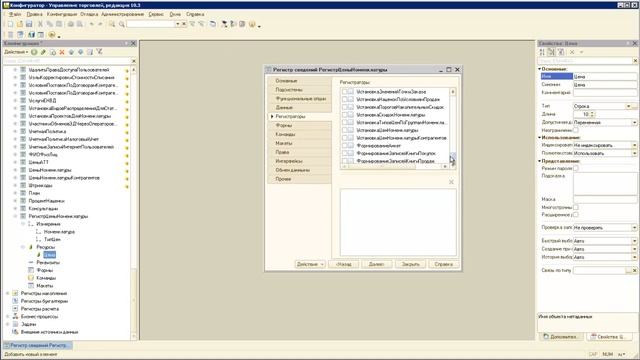Image resolution: width=640 pixels, height=360 pixels.
Task: Collapse the Основные section in Properties
Action: tap(540, 69)
